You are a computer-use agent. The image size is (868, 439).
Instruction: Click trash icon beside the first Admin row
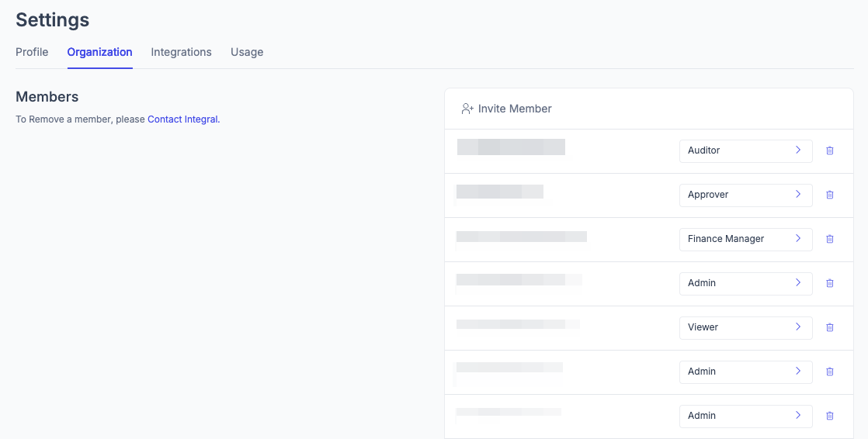(829, 283)
